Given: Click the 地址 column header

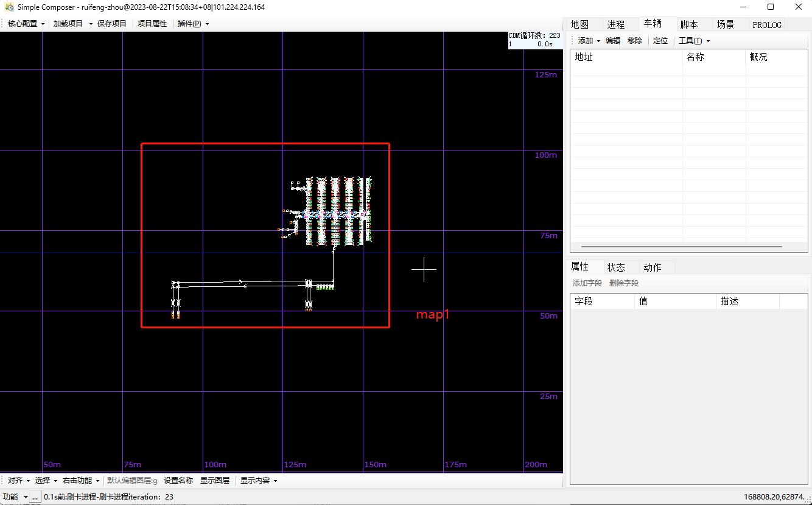Looking at the screenshot, I should (x=626, y=57).
